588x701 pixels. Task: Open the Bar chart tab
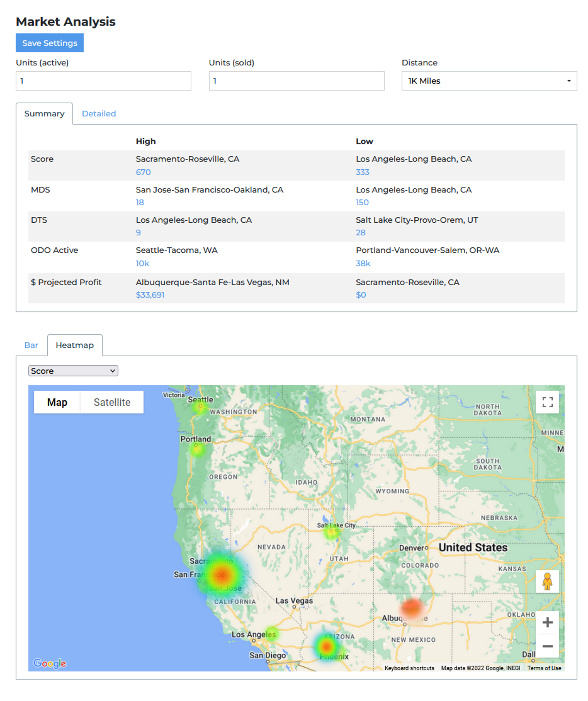(x=31, y=345)
